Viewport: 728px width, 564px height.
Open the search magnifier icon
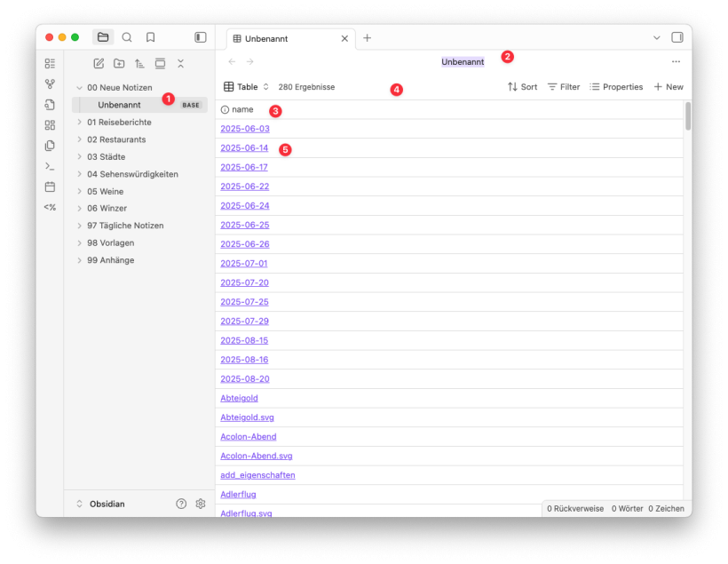tap(127, 37)
